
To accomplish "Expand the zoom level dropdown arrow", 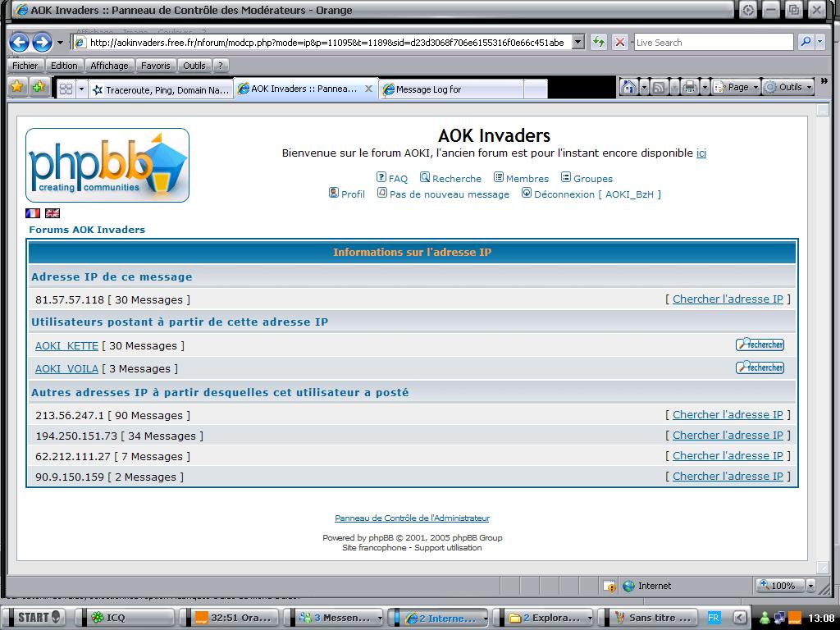I will (810, 586).
